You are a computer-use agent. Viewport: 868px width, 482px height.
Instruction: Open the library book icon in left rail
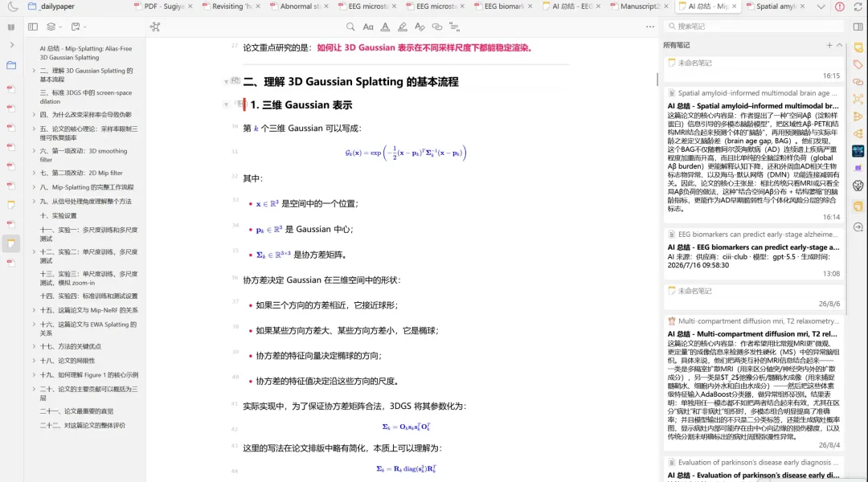click(x=11, y=27)
